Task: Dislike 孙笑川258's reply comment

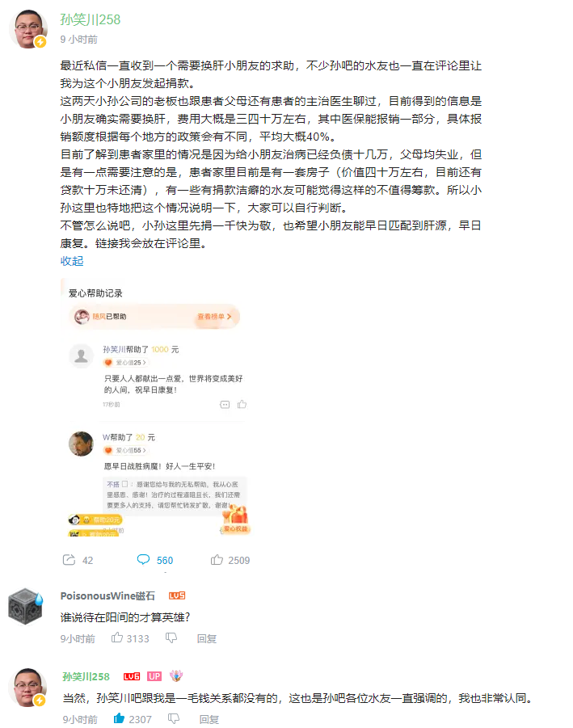Action: click(174, 719)
